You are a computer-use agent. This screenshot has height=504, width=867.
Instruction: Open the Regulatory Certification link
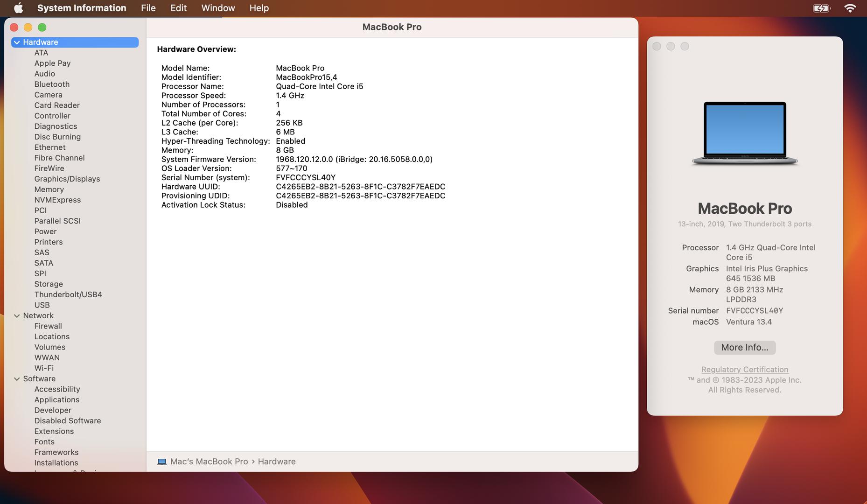tap(745, 370)
